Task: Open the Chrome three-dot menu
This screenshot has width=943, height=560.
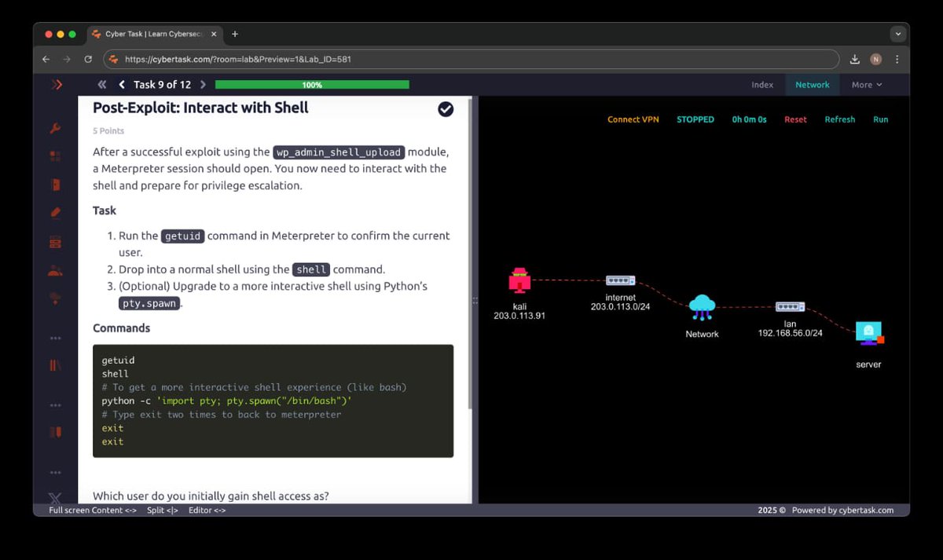Action: [x=897, y=59]
